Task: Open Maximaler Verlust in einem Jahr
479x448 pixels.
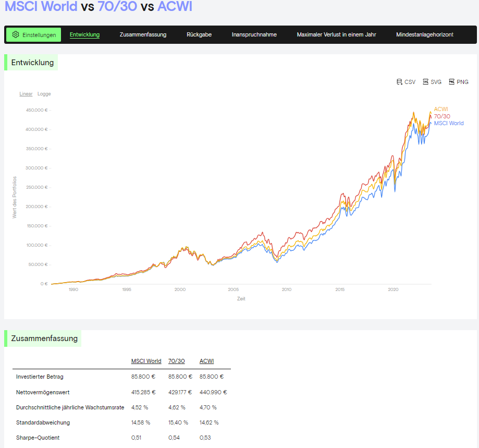Action: pos(336,34)
